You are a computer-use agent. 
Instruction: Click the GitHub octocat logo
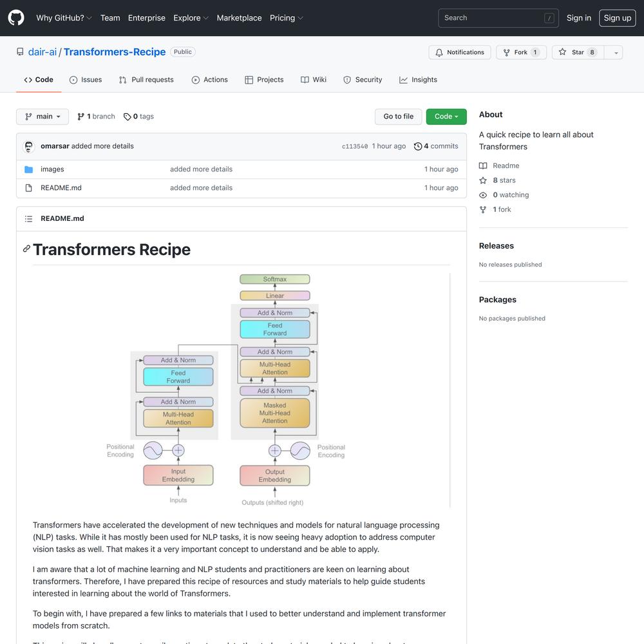point(16,18)
